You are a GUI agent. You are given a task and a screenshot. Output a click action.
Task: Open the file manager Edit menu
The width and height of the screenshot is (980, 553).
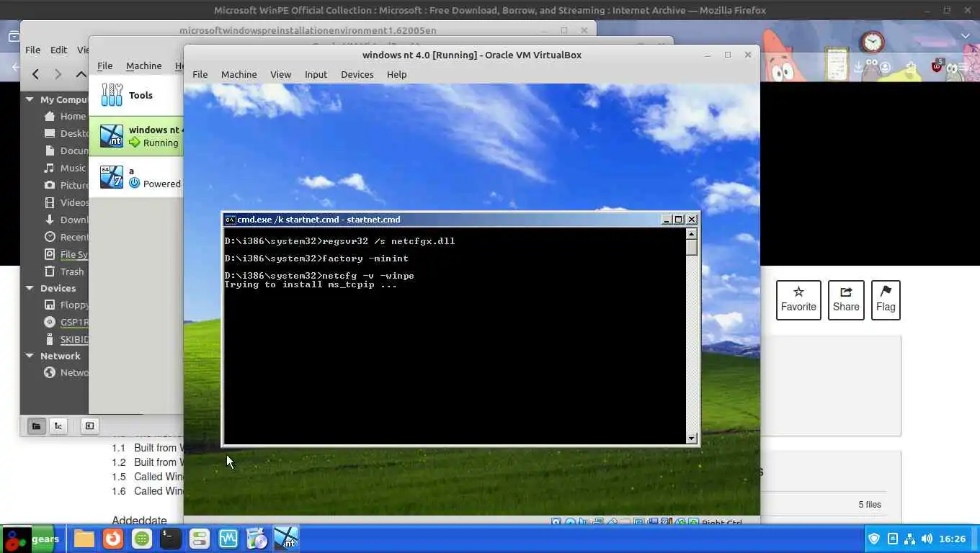58,50
